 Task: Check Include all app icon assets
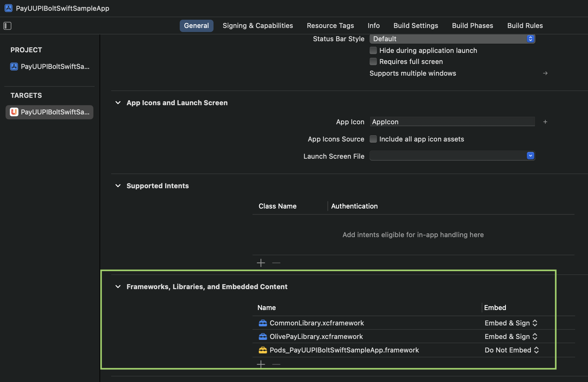tap(373, 139)
